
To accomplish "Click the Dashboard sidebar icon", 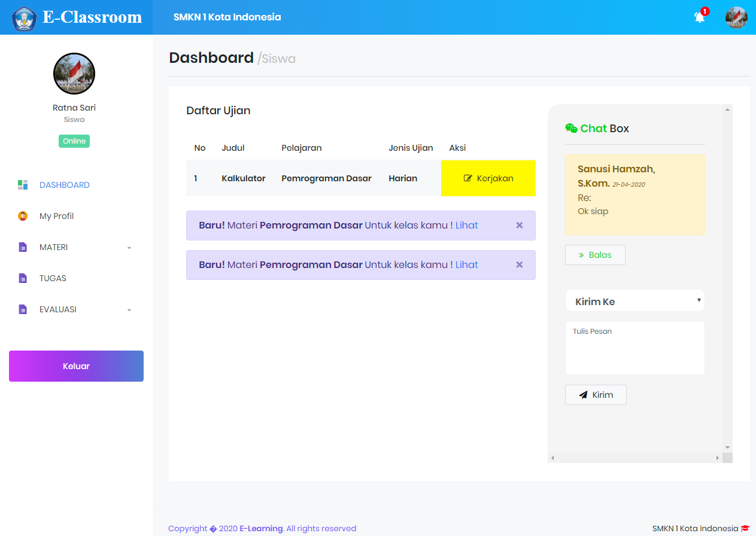I will (x=23, y=185).
